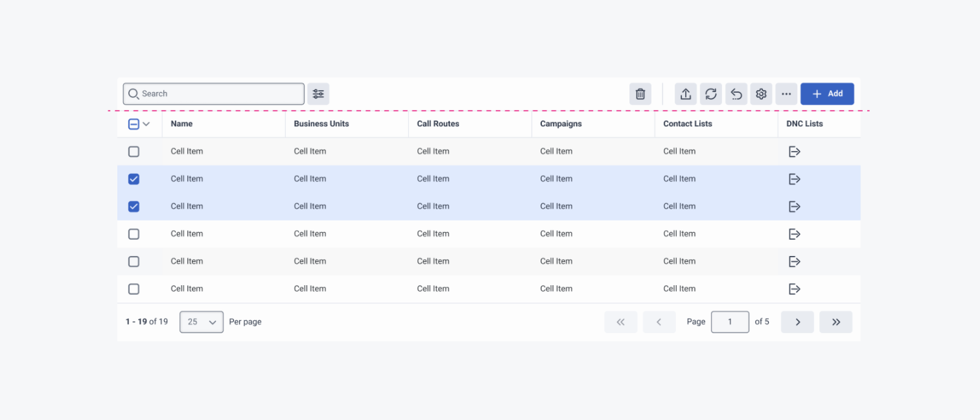Click the Campaigns column header
The image size is (980, 420).
[561, 124]
